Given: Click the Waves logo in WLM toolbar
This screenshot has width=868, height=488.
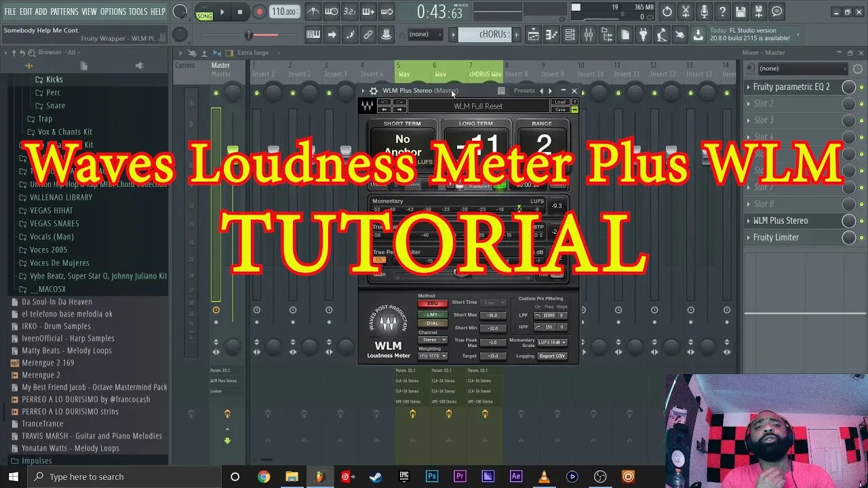Looking at the screenshot, I should click(x=367, y=106).
